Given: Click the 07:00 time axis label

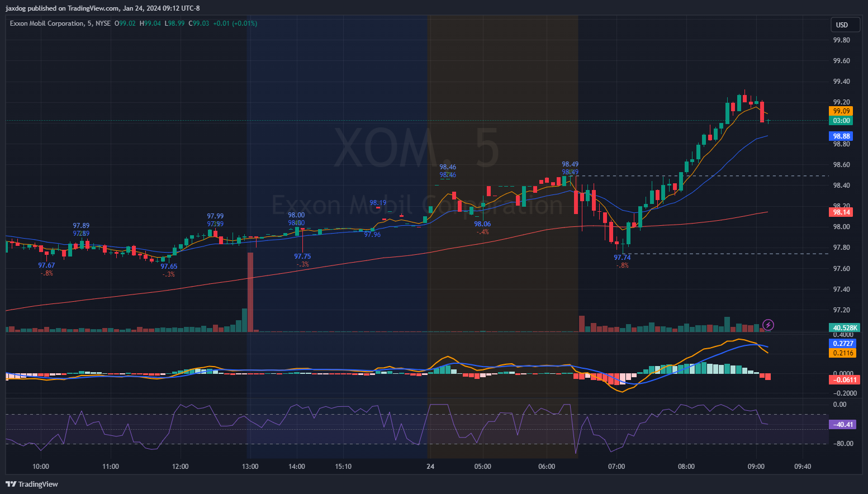Looking at the screenshot, I should [x=616, y=467].
